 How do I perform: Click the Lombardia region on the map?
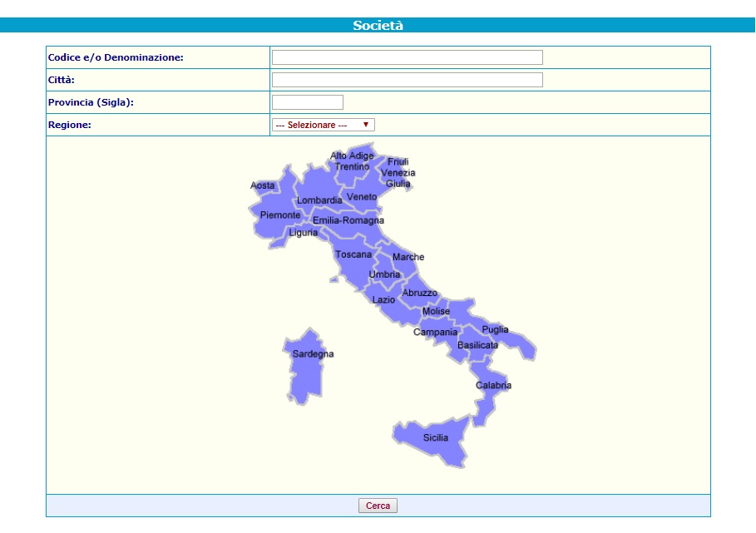319,200
